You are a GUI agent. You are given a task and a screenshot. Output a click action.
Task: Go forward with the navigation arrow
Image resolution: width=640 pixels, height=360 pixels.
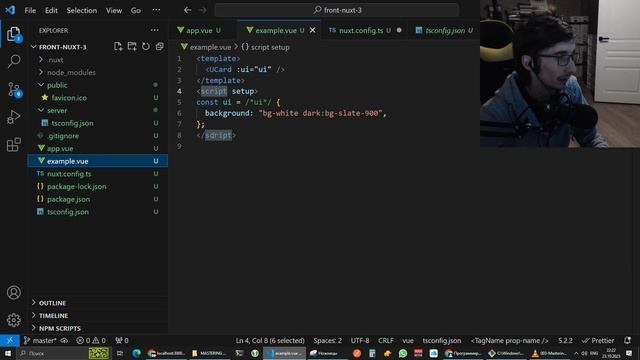point(202,10)
